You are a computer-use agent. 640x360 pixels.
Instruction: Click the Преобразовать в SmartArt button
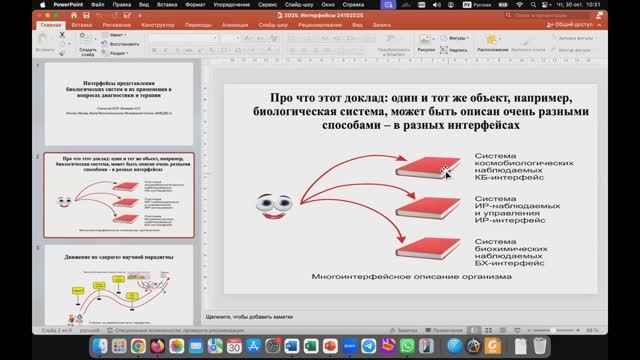[393, 45]
